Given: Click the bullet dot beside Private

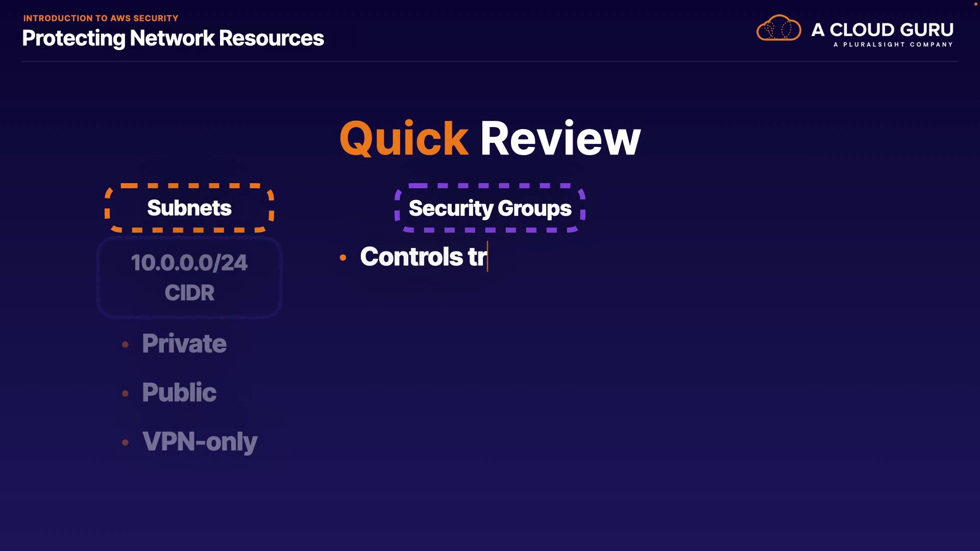Looking at the screenshot, I should 126,345.
